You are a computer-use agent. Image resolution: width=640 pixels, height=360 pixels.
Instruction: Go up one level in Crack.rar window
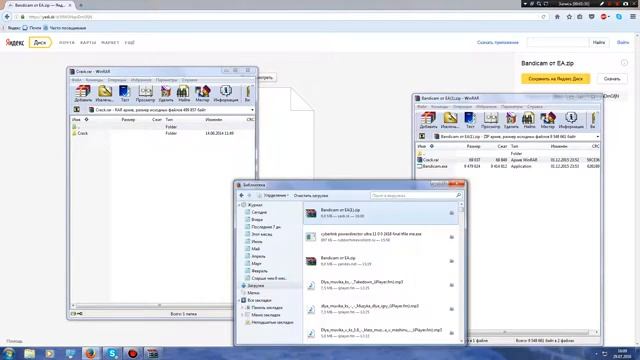(76, 110)
